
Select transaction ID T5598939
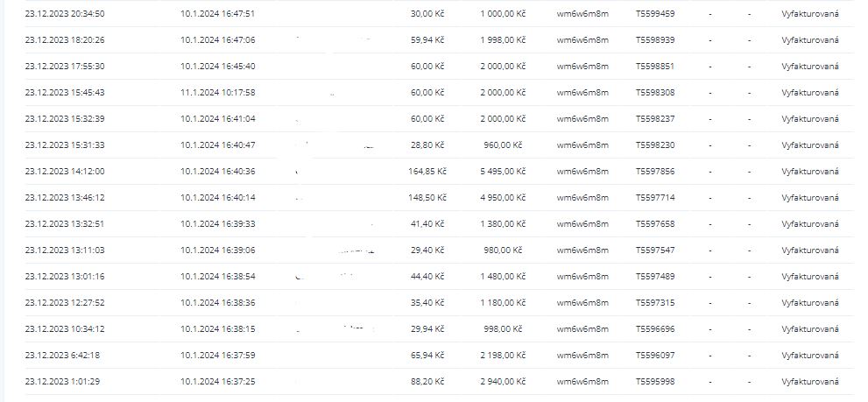(655, 40)
